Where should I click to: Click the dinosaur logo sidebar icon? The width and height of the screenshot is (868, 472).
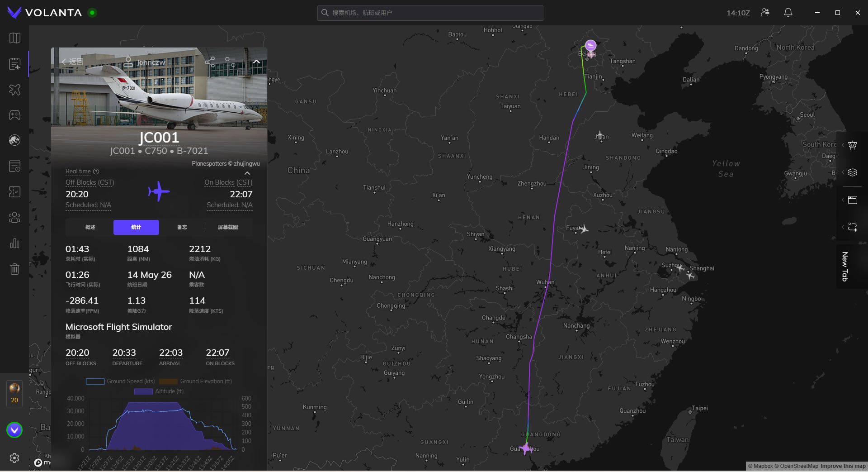click(15, 140)
